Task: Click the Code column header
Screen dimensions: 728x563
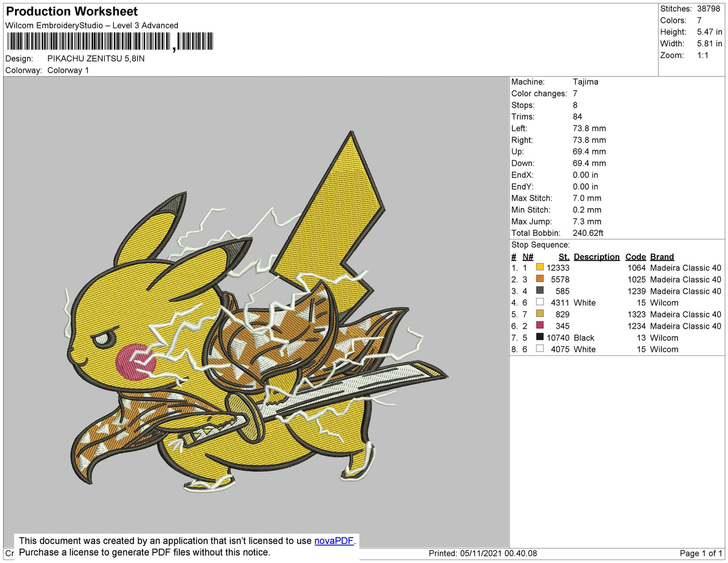Action: (635, 257)
